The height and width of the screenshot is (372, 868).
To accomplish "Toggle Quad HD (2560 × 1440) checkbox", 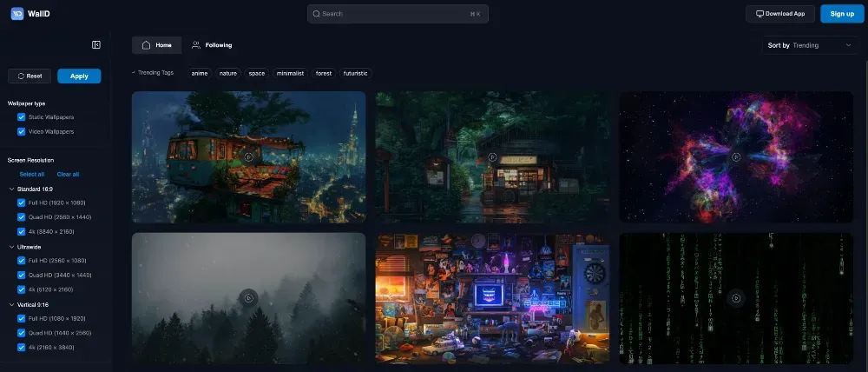I will (22, 216).
